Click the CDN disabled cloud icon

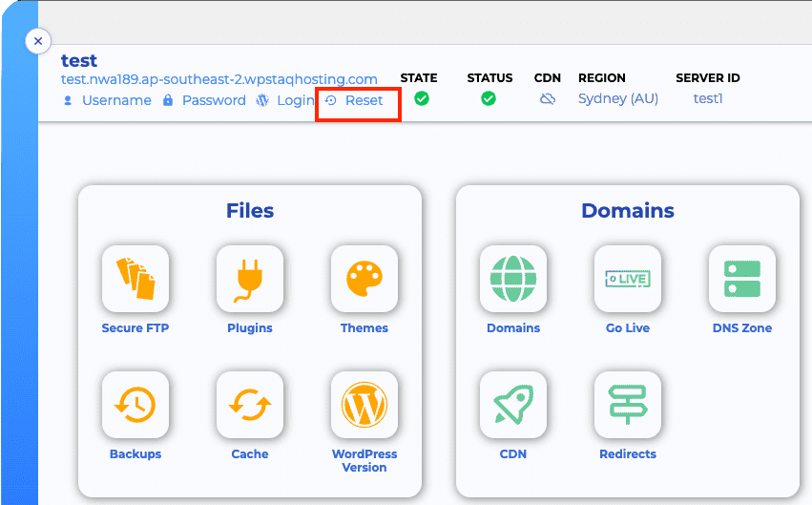point(548,99)
